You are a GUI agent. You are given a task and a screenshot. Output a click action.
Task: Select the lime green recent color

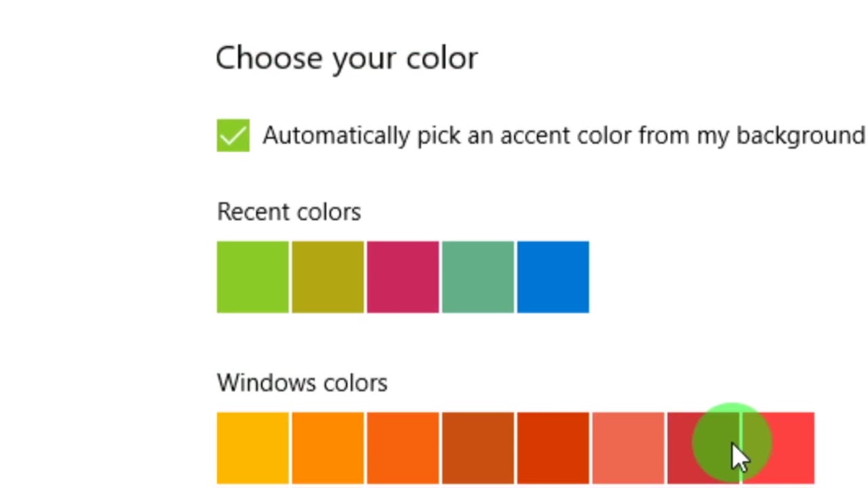(253, 277)
